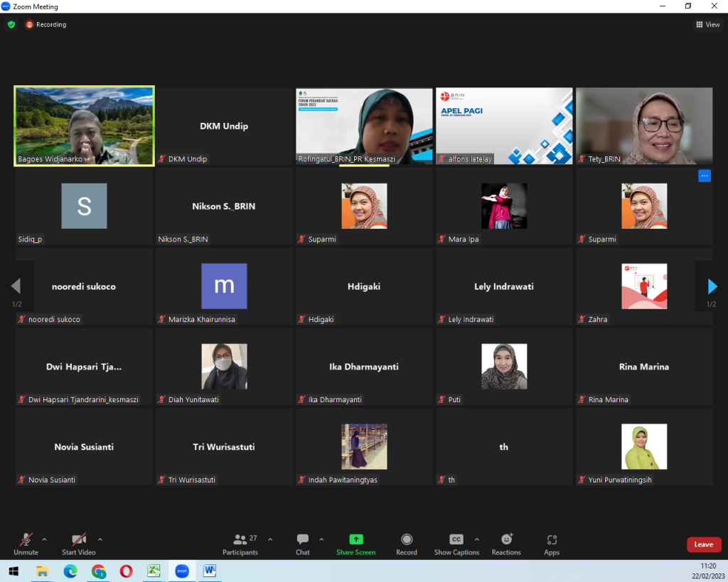Expand the caret beside Show Captions
The height and width of the screenshot is (582, 728).
tap(477, 539)
